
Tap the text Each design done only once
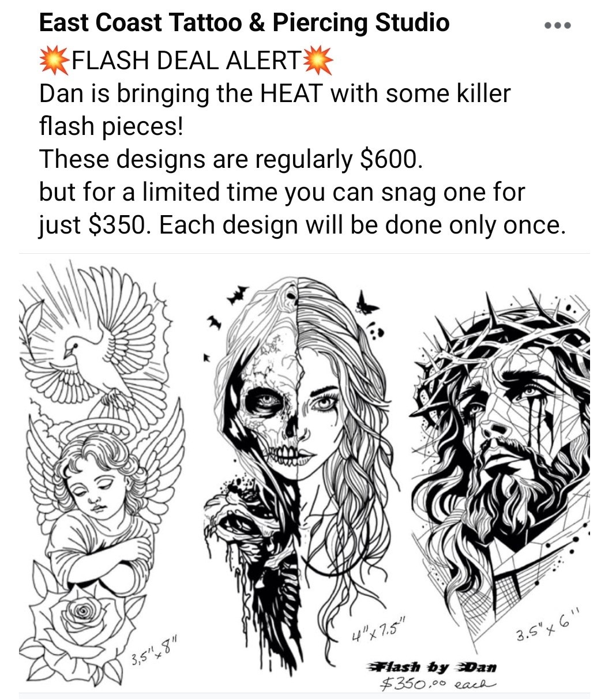[x=363, y=225]
